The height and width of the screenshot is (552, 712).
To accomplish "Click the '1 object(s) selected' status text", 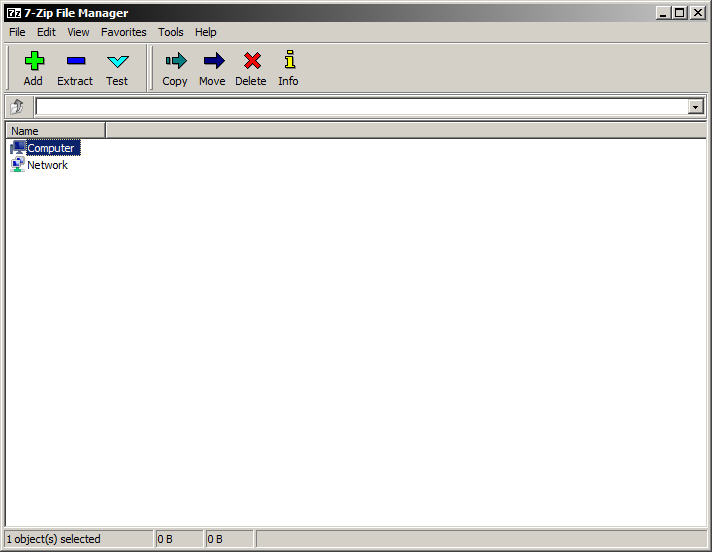I will tap(53, 539).
